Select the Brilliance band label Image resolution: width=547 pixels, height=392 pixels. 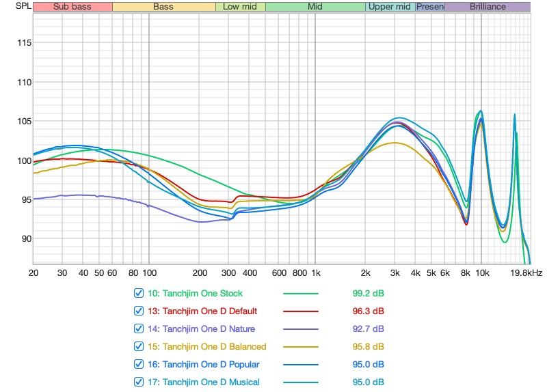coord(488,7)
